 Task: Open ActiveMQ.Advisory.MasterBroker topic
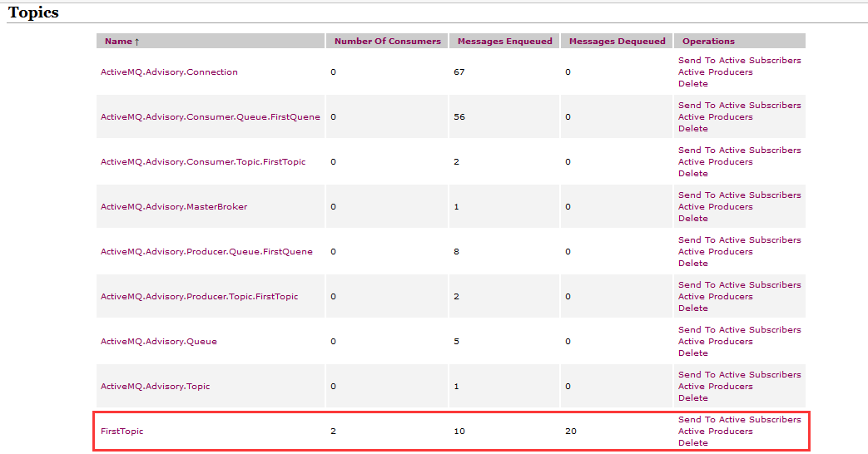(x=174, y=206)
